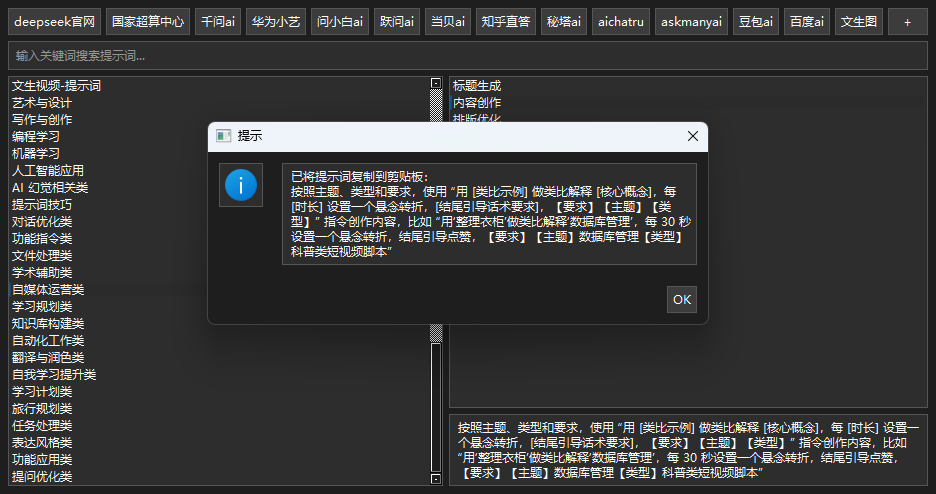936x494 pixels.
Task: Open the 文生图 shortcut button
Action: point(859,21)
